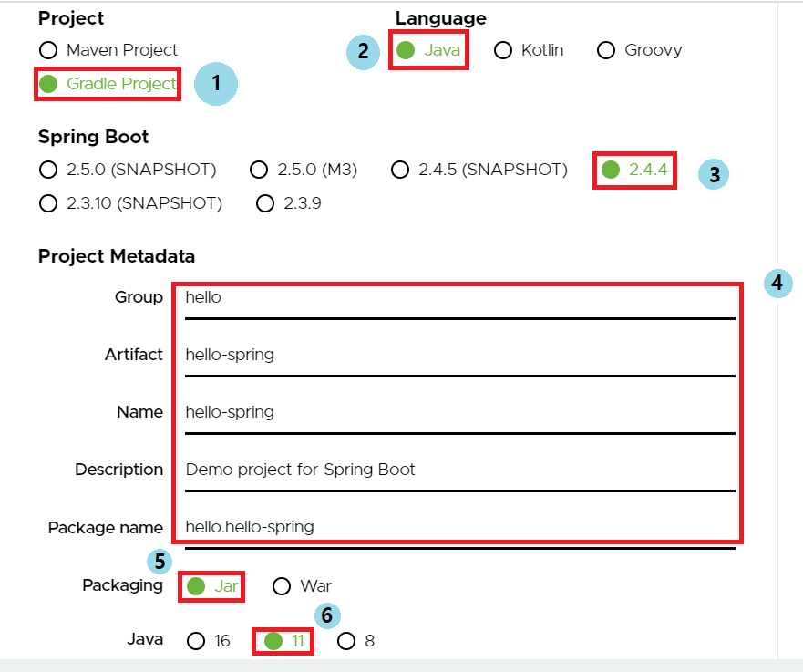Viewport: 803px width, 672px height.
Task: Click the Project Metadata heading
Action: (117, 256)
